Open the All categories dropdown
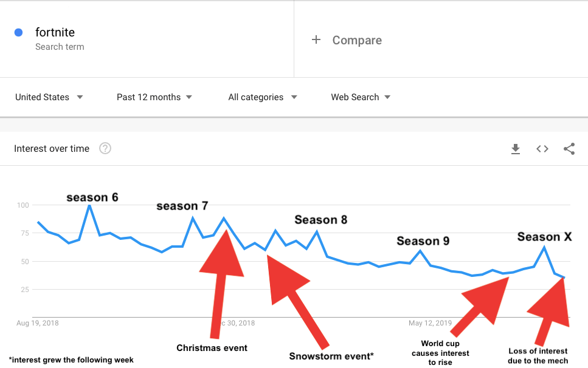Image resolution: width=588 pixels, height=368 pixels. click(x=263, y=97)
